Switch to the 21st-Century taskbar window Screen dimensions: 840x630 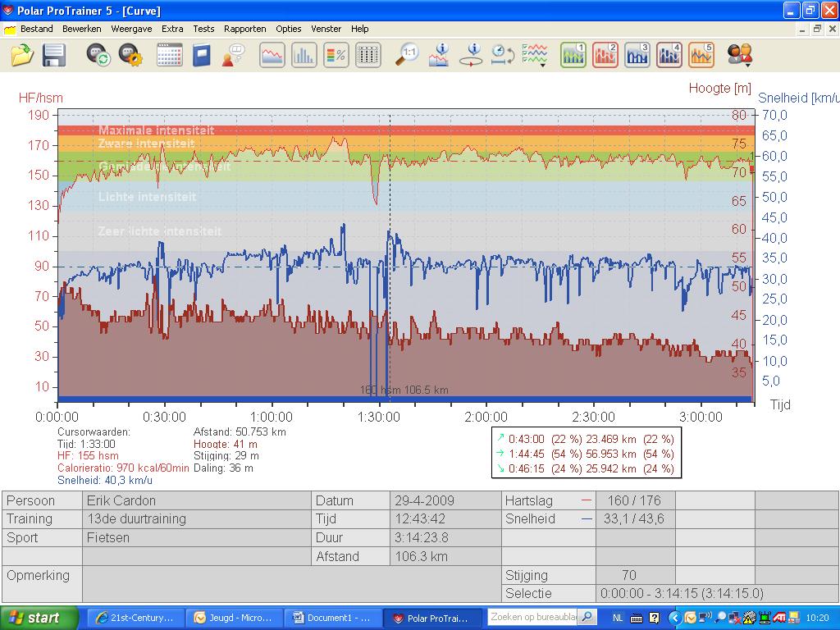(x=135, y=618)
